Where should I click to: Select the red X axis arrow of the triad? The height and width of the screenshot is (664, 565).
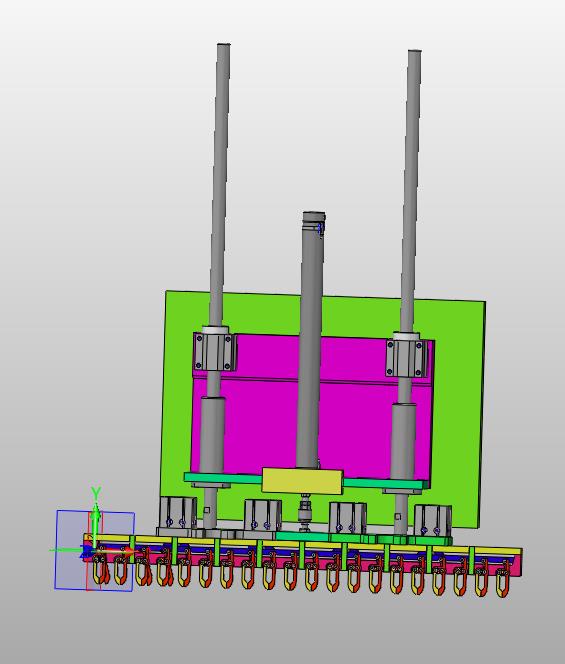[x=114, y=552]
